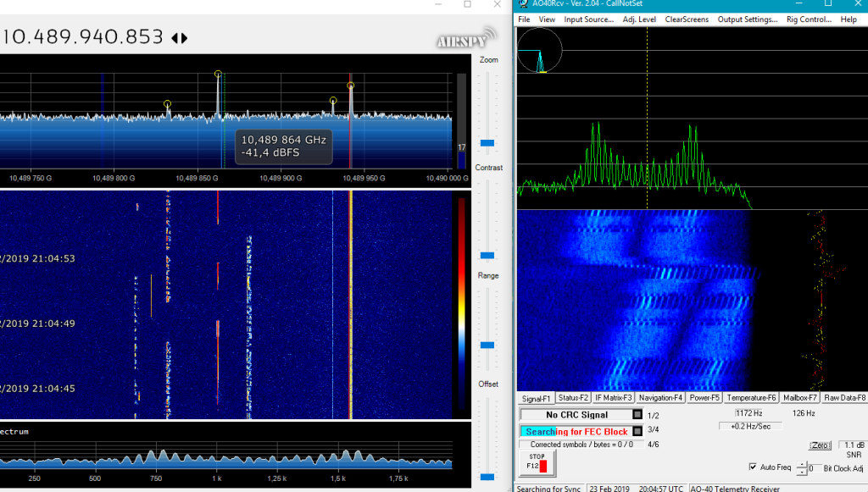Image resolution: width=868 pixels, height=492 pixels.
Task: Open Adj. Level menu
Action: pos(639,19)
